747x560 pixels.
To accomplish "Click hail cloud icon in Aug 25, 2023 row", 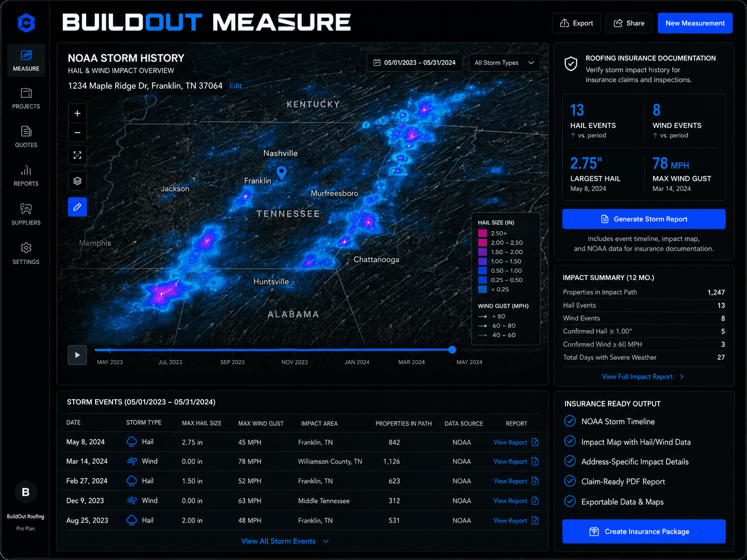I will 132,520.
